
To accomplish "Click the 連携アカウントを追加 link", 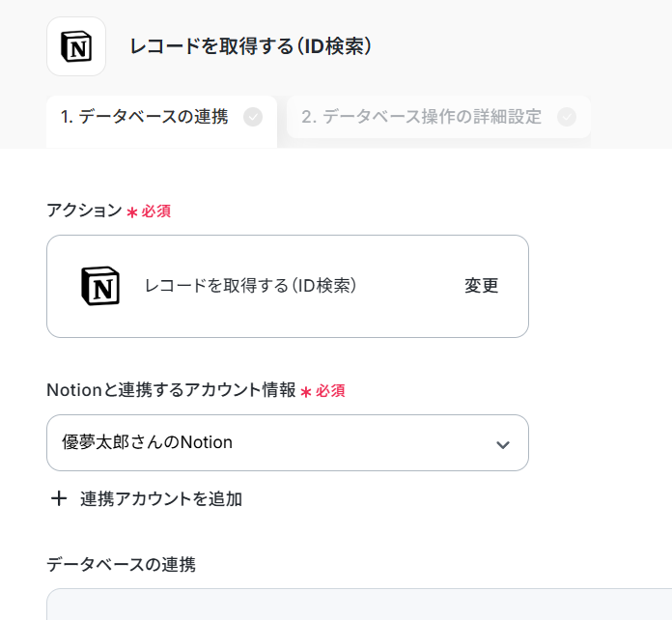I will (x=161, y=499).
